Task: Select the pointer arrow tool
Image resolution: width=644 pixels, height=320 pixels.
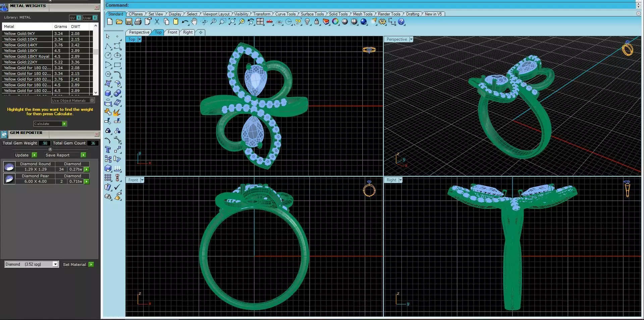Action: pos(108,36)
